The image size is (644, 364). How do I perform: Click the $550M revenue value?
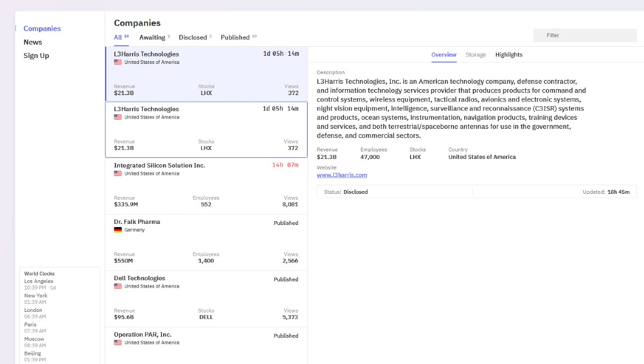click(x=123, y=261)
